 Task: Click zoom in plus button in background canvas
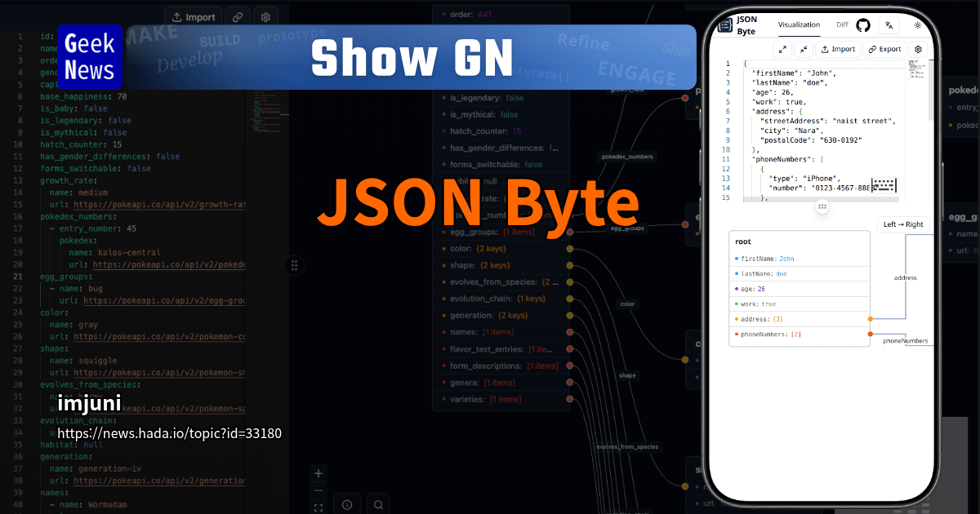click(x=318, y=473)
